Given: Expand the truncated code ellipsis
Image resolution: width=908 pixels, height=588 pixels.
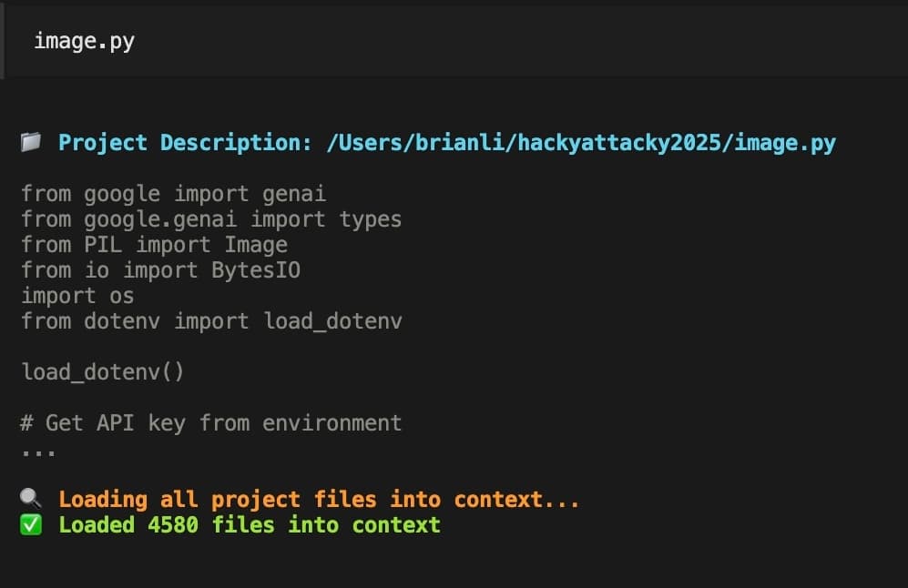Looking at the screenshot, I should [38, 450].
